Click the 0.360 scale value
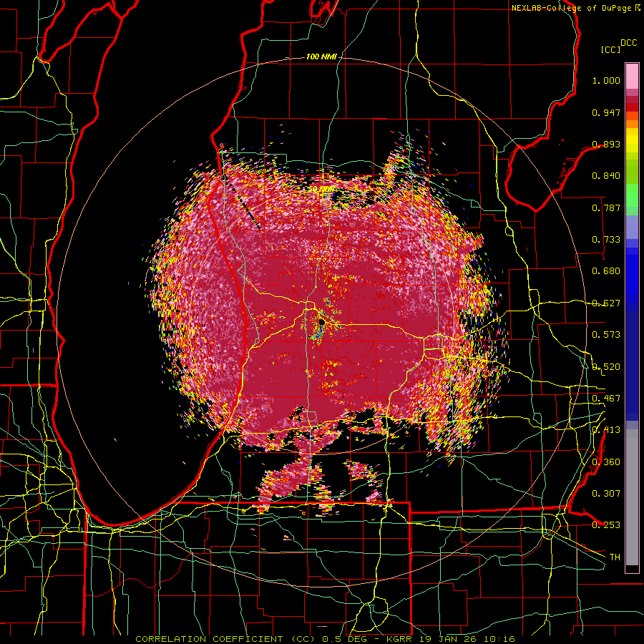644x644 pixels. click(606, 462)
